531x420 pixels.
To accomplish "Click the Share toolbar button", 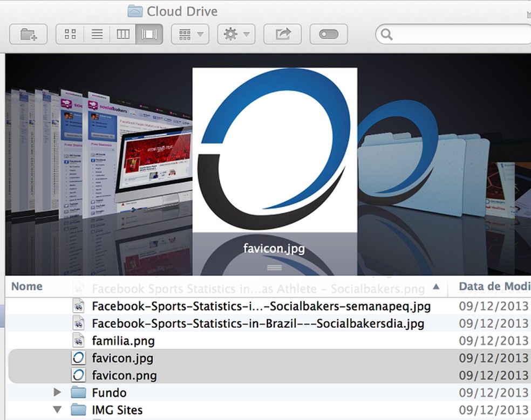I will pos(282,35).
